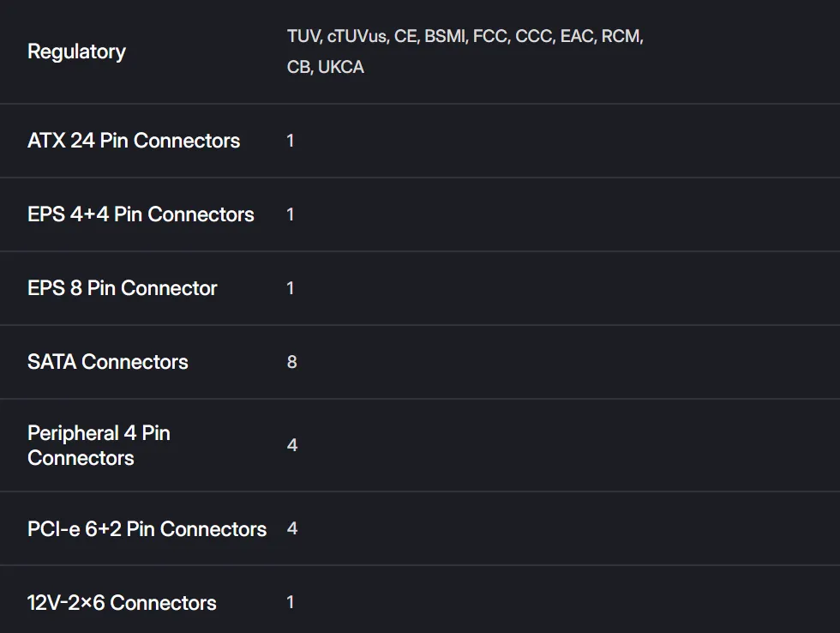Select the BSMI certification text
Image resolution: width=840 pixels, height=633 pixels.
[444, 37]
